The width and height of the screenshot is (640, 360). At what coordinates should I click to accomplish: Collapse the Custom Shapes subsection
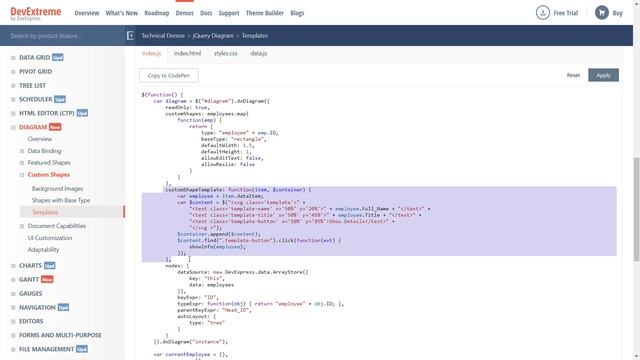coord(22,175)
